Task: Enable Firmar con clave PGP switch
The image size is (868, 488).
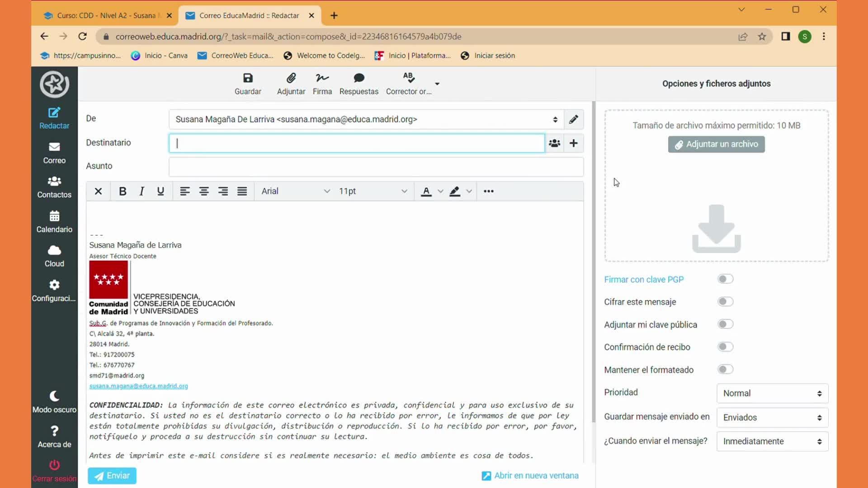Action: point(725,279)
